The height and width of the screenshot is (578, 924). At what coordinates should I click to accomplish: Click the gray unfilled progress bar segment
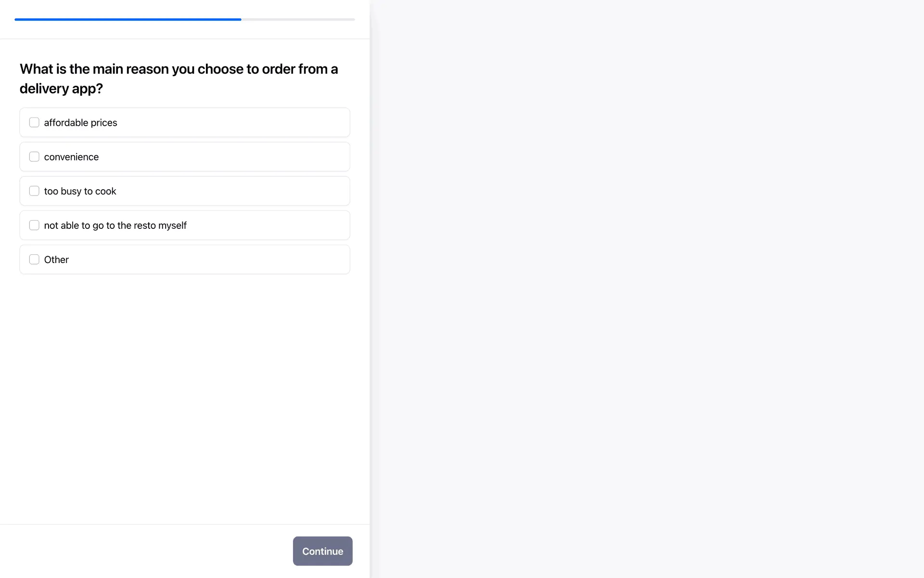298,19
